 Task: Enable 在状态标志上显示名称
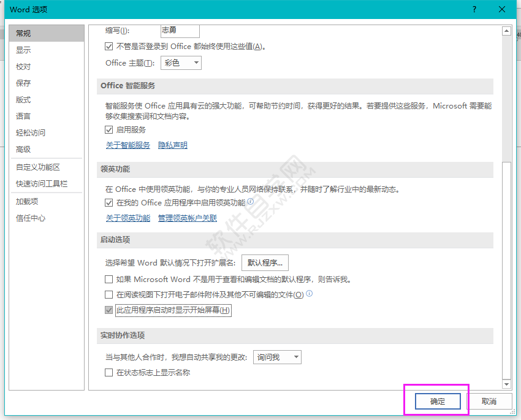click(x=108, y=372)
